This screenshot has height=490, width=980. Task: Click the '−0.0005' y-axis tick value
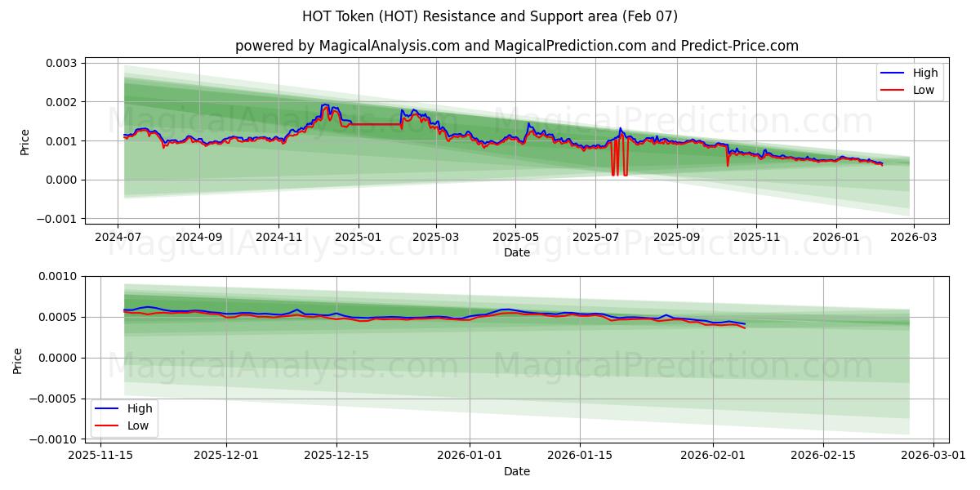(54, 399)
